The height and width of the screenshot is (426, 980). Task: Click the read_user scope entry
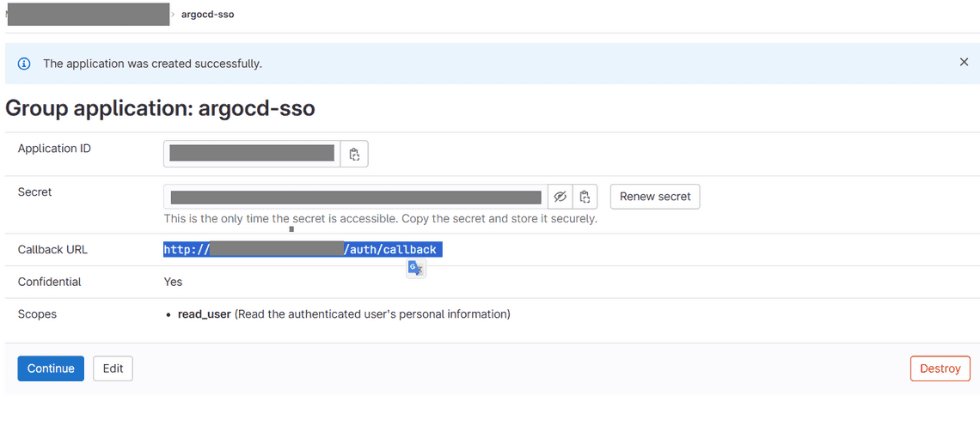pyautogui.click(x=205, y=314)
